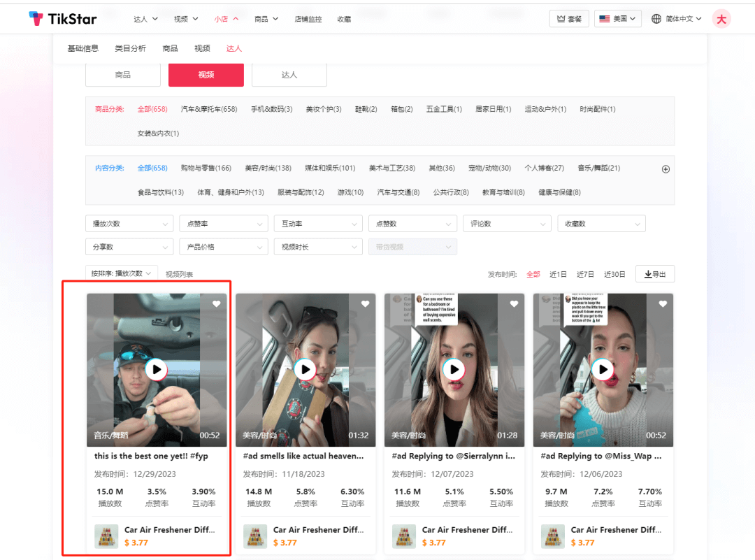This screenshot has height=560, width=755.
Task: Open the 简体中文 language dropdown
Action: click(677, 19)
